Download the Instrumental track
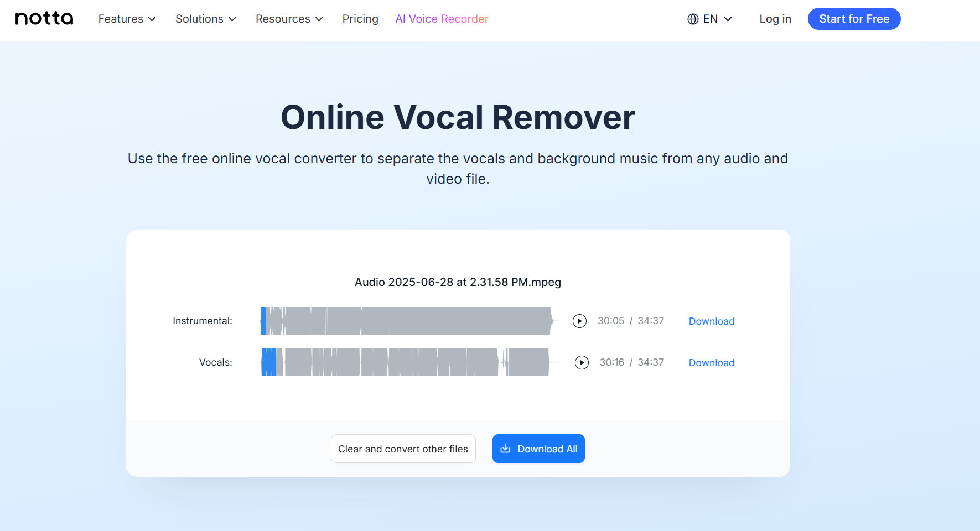This screenshot has width=980, height=531. tap(712, 321)
